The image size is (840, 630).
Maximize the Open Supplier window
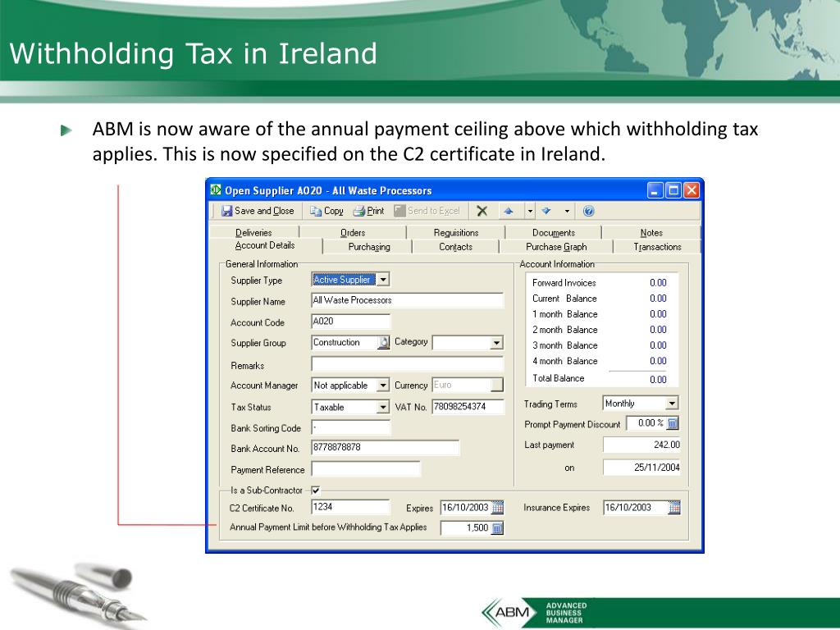click(x=673, y=190)
